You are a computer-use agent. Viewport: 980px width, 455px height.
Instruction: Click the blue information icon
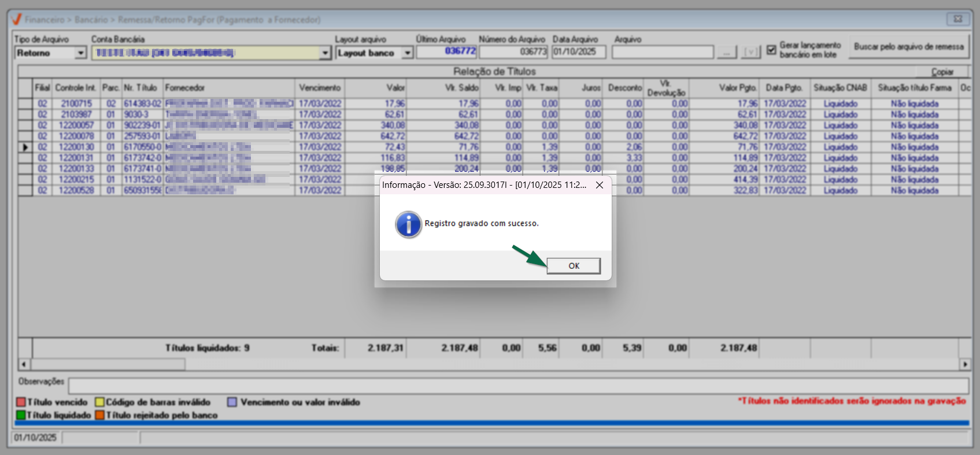(x=408, y=224)
